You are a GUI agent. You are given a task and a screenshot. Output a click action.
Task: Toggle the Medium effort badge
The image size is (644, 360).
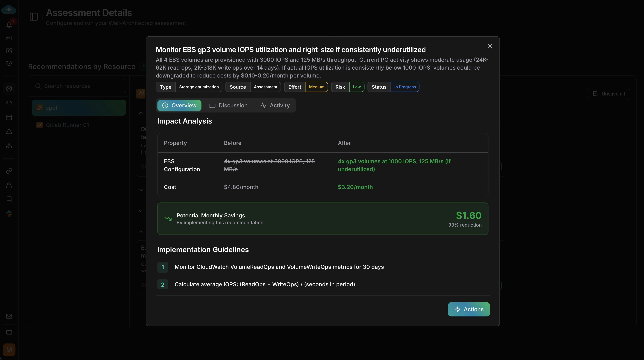pyautogui.click(x=316, y=87)
